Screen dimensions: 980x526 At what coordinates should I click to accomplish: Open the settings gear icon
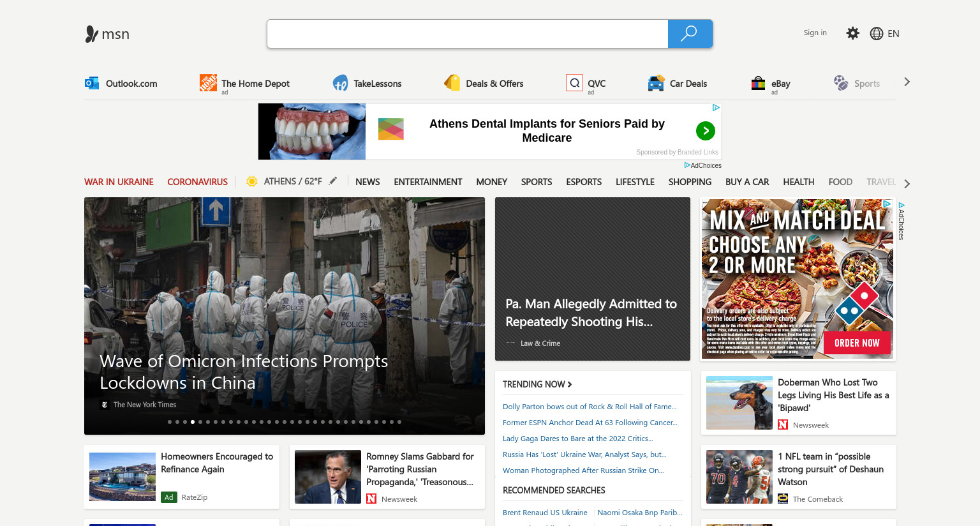point(852,33)
